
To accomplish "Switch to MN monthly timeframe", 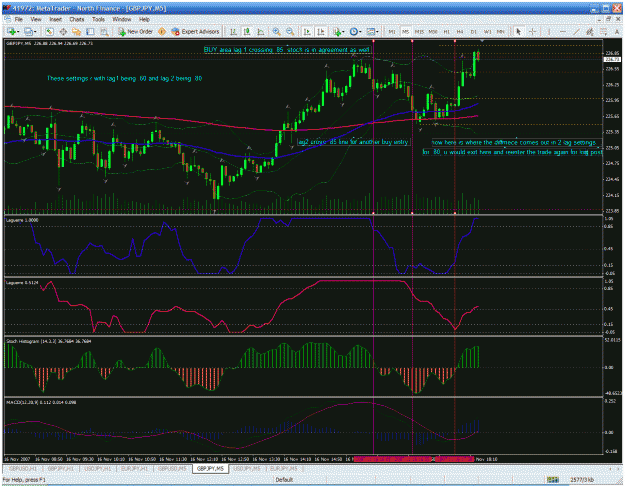I will [x=501, y=32].
